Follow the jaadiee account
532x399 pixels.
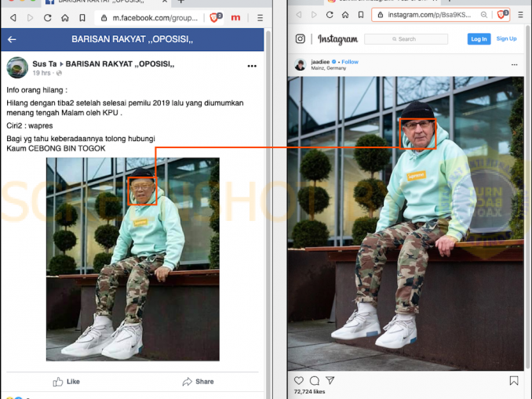coord(350,62)
